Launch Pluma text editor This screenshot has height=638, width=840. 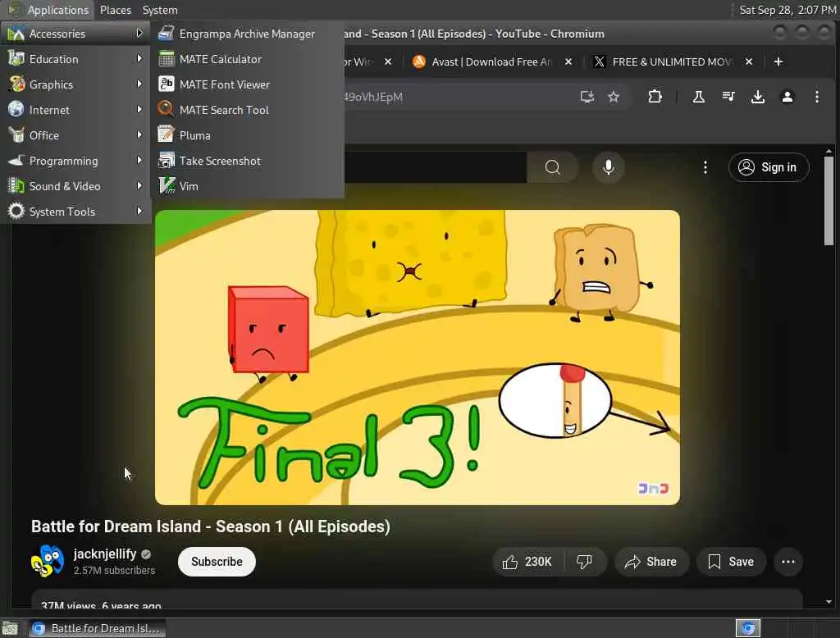[x=247, y=135]
